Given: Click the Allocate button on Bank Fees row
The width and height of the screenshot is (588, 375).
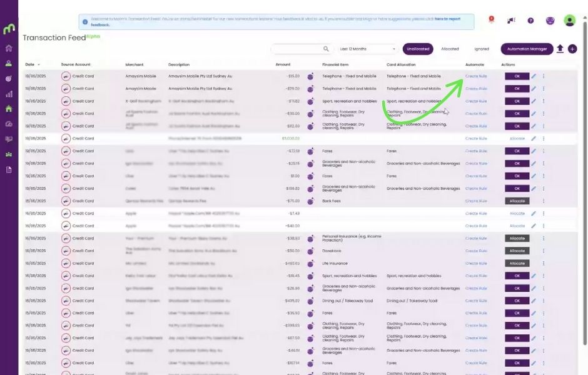Looking at the screenshot, I should pyautogui.click(x=517, y=201).
